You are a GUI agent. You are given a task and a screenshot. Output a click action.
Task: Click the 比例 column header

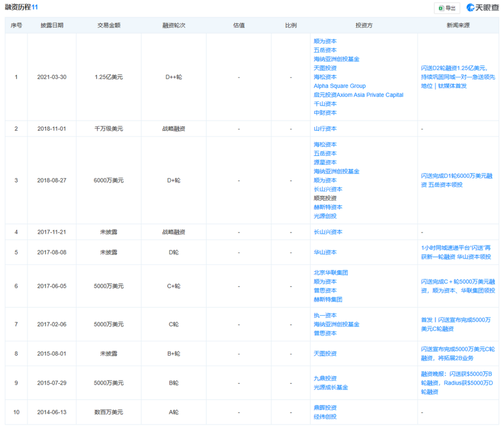(x=291, y=25)
